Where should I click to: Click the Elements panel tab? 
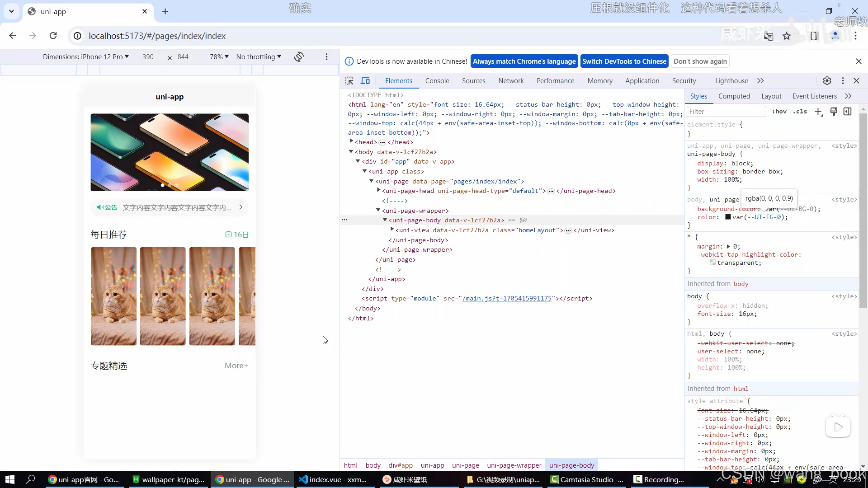click(399, 80)
